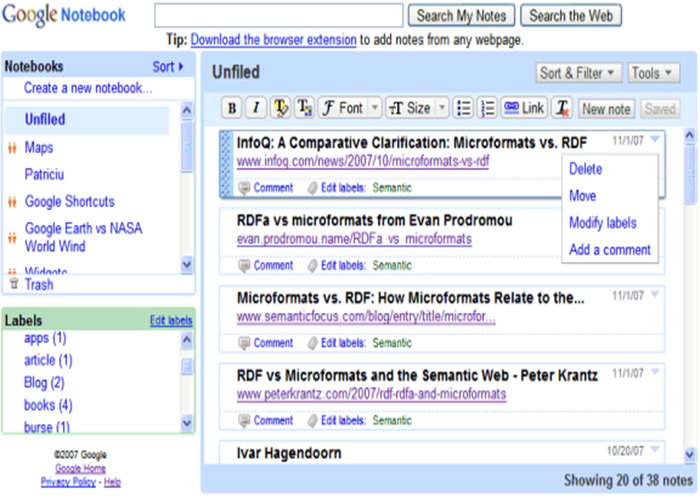Click label tag icon on RDFa vs microformats note

click(x=312, y=266)
